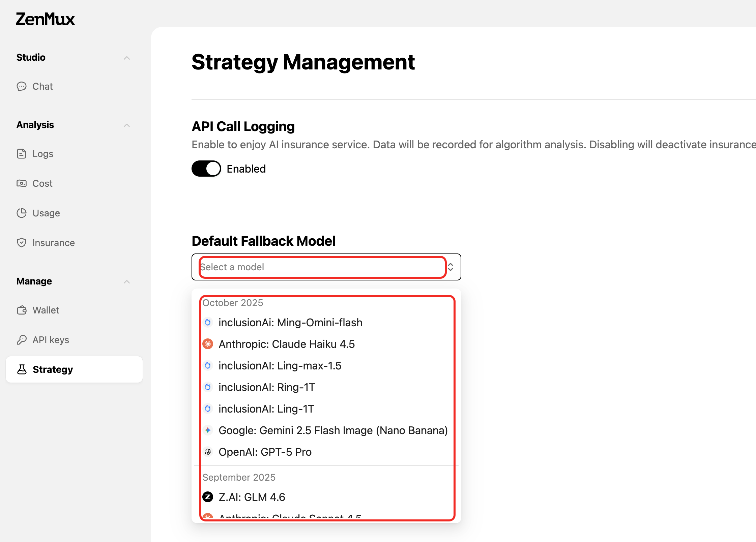Click the Insurance shield icon

pyautogui.click(x=22, y=242)
